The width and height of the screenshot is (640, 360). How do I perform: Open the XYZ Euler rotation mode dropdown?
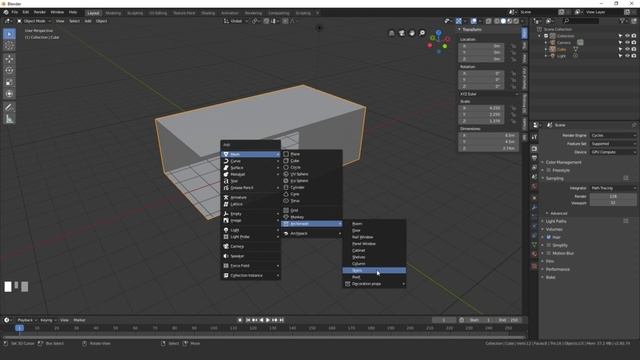pos(489,94)
